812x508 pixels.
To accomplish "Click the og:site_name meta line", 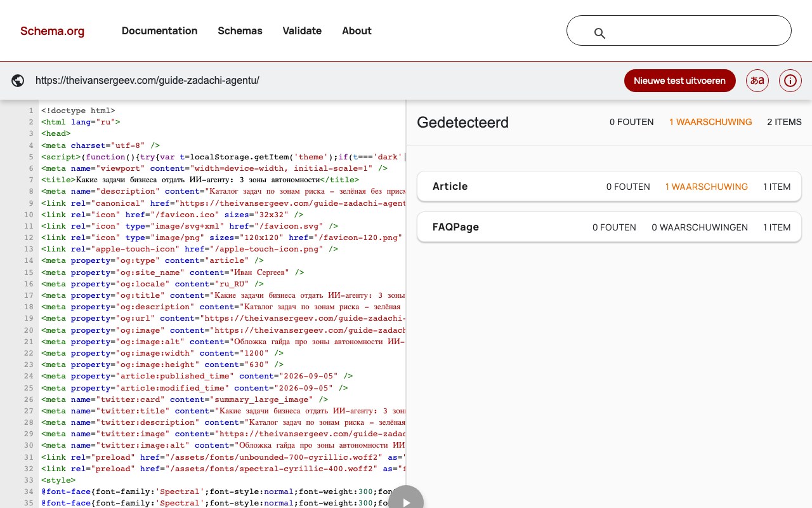I will [173, 272].
